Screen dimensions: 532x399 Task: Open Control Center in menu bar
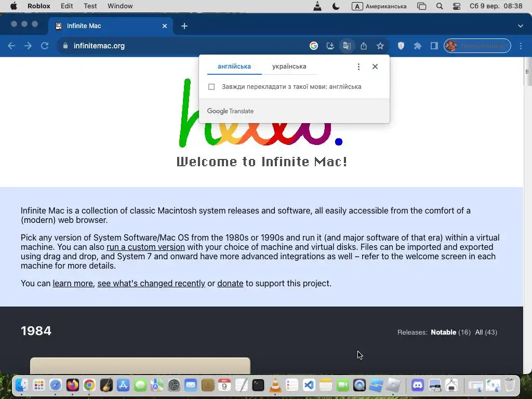point(457,6)
